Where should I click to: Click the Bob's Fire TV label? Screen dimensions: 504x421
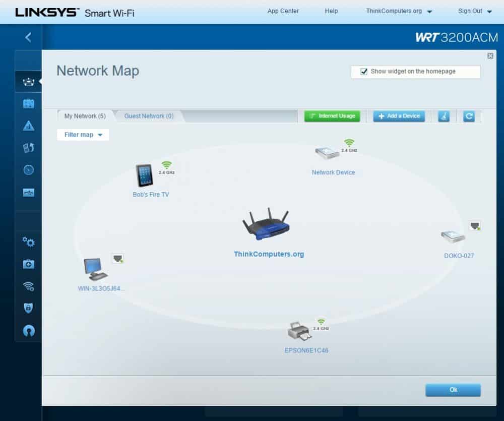click(151, 195)
